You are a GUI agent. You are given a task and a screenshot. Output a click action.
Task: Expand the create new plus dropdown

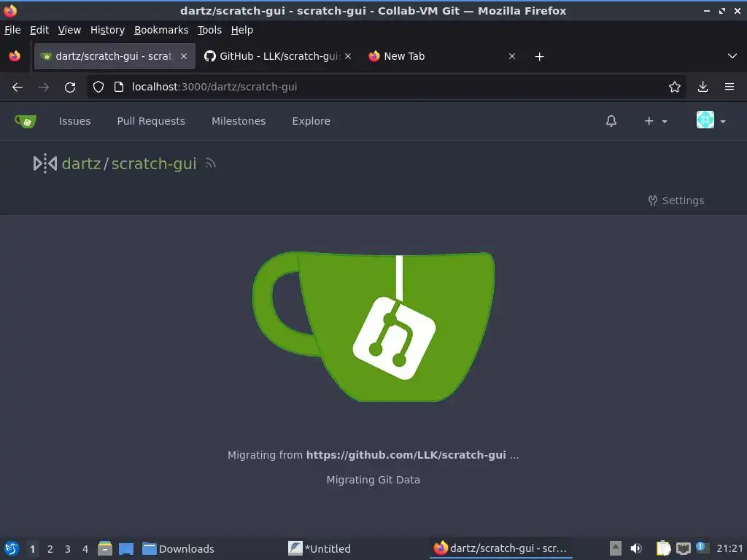click(x=656, y=121)
